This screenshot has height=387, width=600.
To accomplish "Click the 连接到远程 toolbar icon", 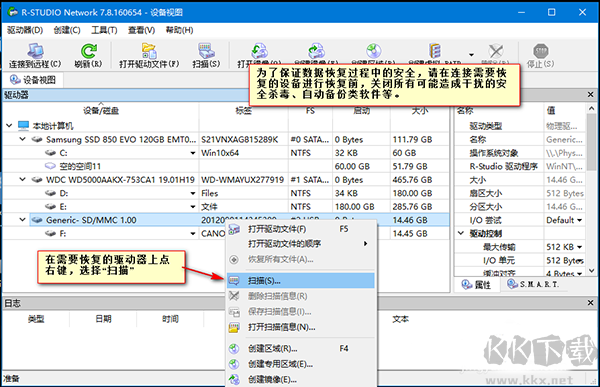I will (x=35, y=51).
